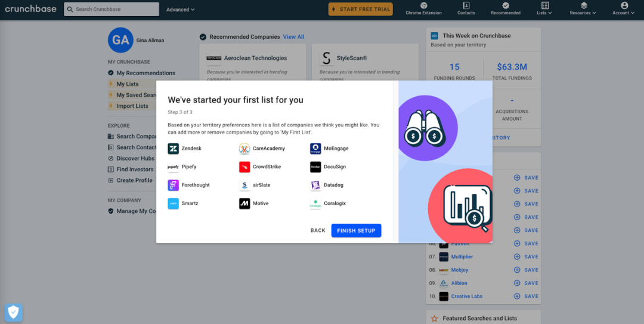Click the Datadog logo in list
Viewport: 644px width, 324px height.
(315, 186)
